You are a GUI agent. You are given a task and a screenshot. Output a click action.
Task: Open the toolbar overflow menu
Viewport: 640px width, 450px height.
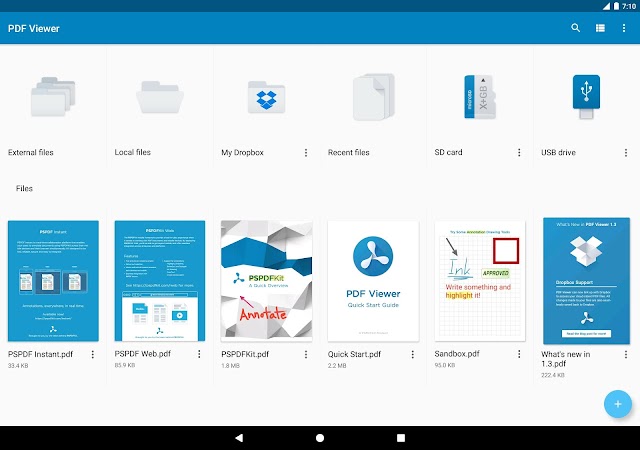click(624, 28)
